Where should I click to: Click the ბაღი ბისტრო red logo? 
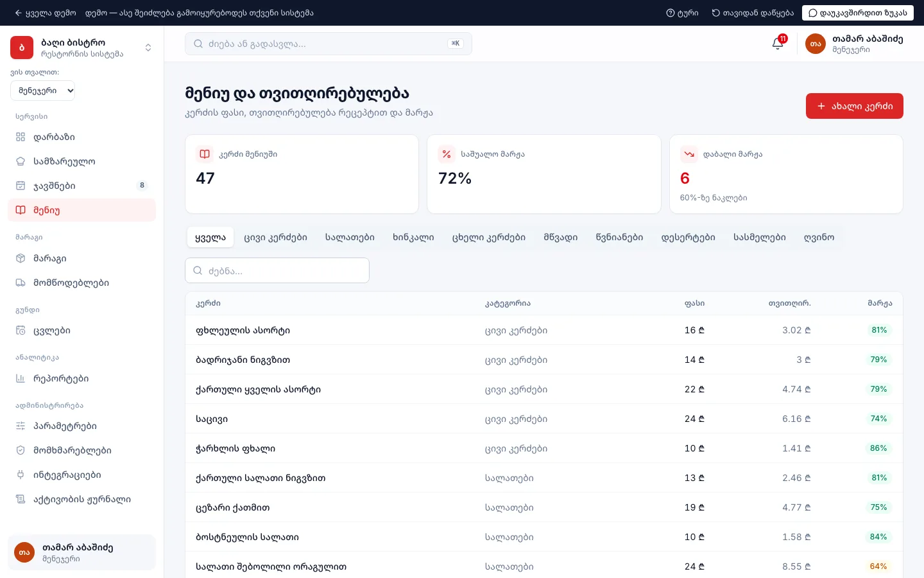tap(22, 48)
